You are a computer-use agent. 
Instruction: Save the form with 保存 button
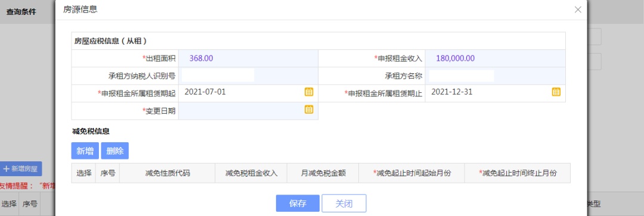click(298, 204)
